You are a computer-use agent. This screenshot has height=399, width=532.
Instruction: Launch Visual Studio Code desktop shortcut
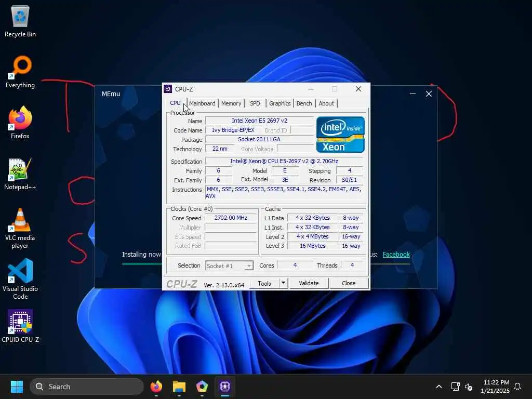pyautogui.click(x=20, y=279)
